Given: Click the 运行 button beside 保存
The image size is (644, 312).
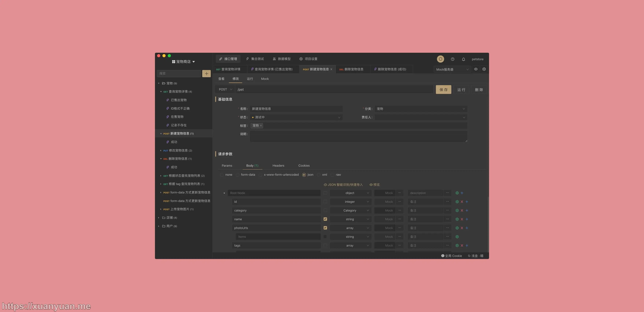Looking at the screenshot, I should point(461,90).
